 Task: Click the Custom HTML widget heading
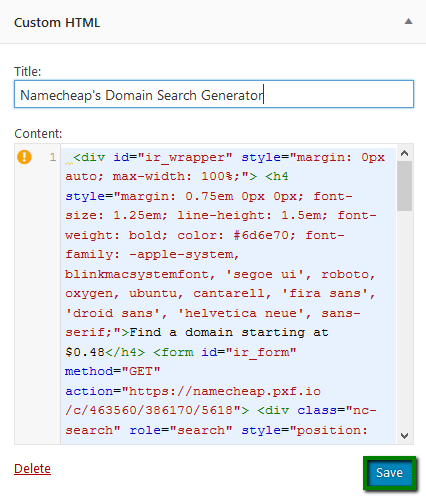point(57,23)
